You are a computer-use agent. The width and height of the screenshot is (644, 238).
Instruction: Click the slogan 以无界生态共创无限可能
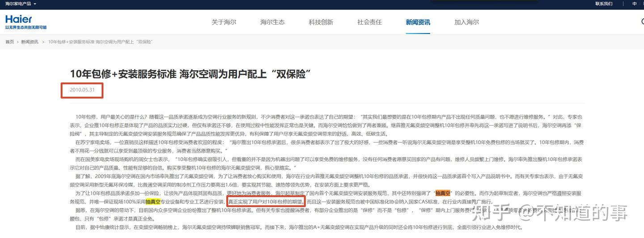26,27
